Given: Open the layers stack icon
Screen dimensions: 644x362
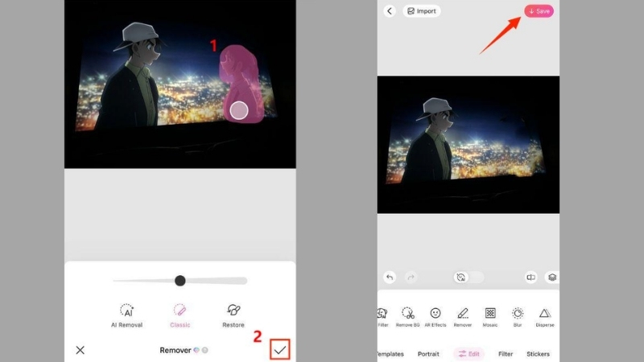Looking at the screenshot, I should point(552,277).
